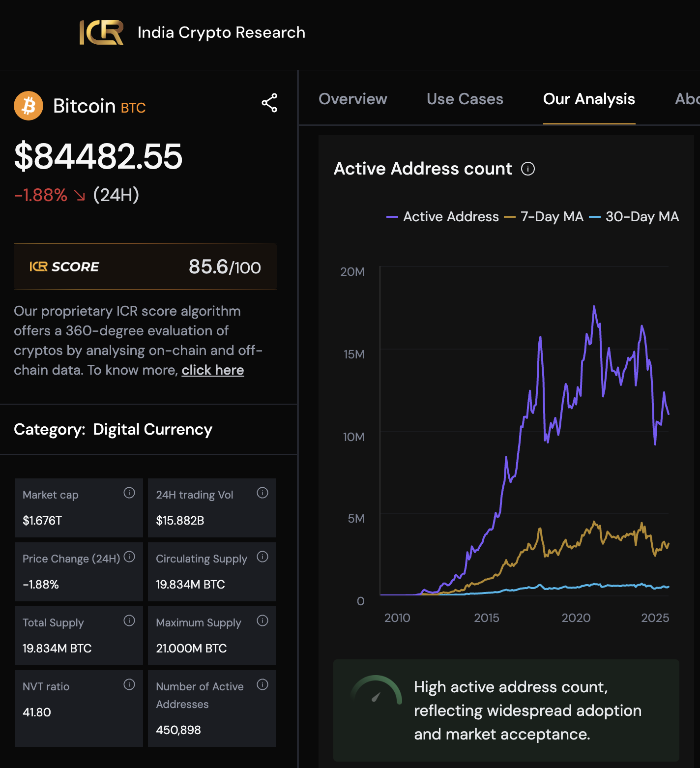Follow the "click here" link
This screenshot has width=700, height=768.
(x=212, y=370)
